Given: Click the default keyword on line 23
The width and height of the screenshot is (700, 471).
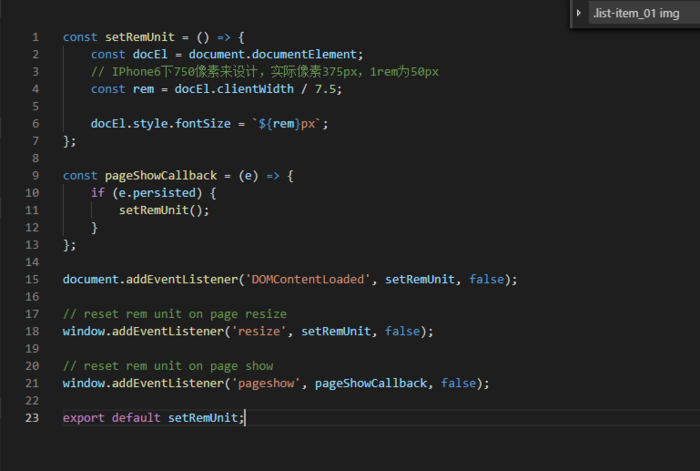Looking at the screenshot, I should [136, 418].
